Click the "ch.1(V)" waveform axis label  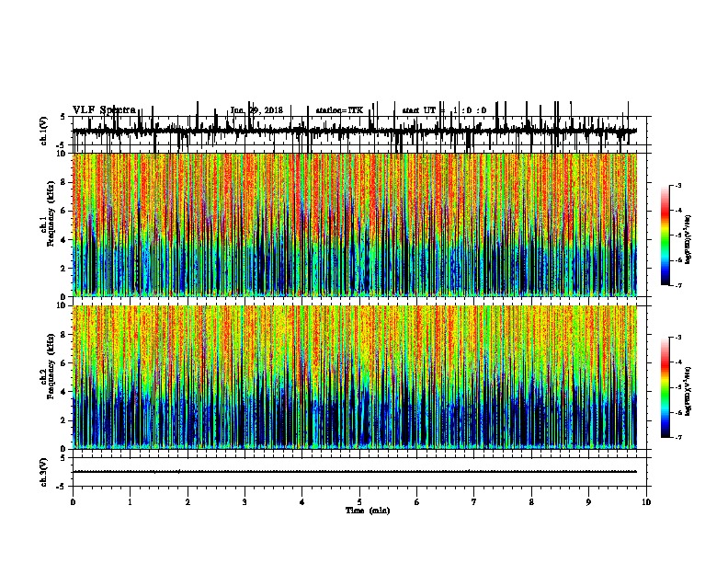click(43, 131)
